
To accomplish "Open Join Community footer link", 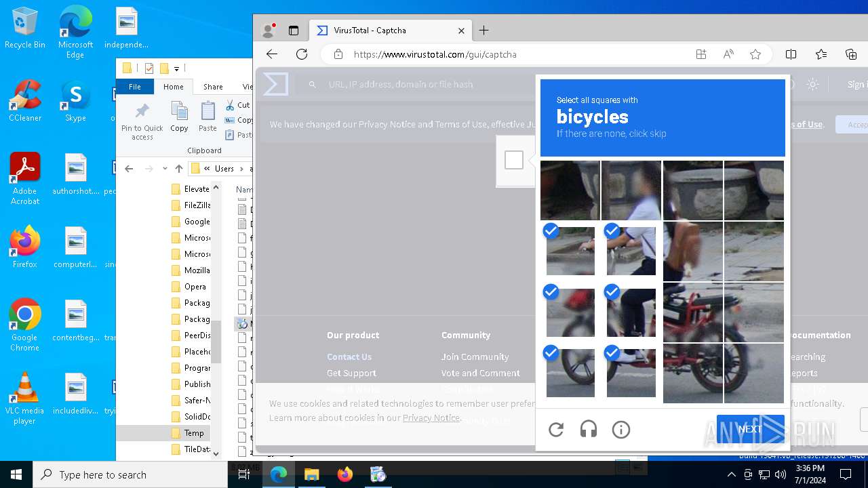I will point(475,357).
